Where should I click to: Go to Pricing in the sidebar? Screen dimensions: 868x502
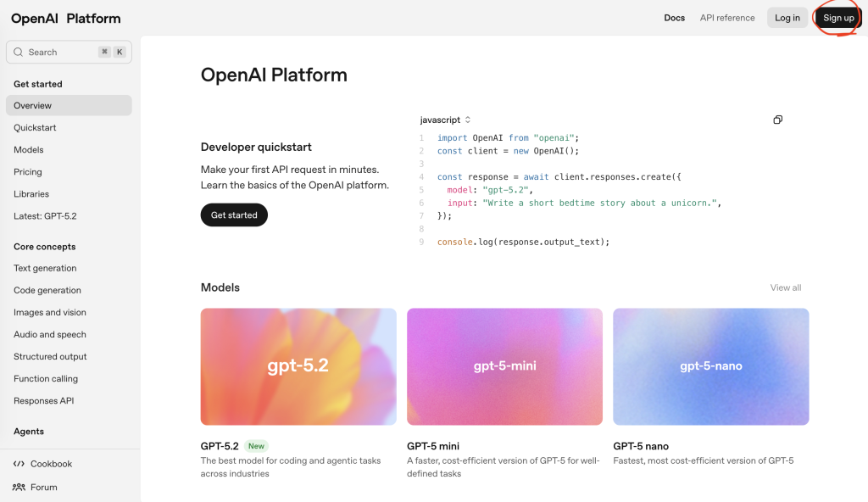click(x=28, y=172)
